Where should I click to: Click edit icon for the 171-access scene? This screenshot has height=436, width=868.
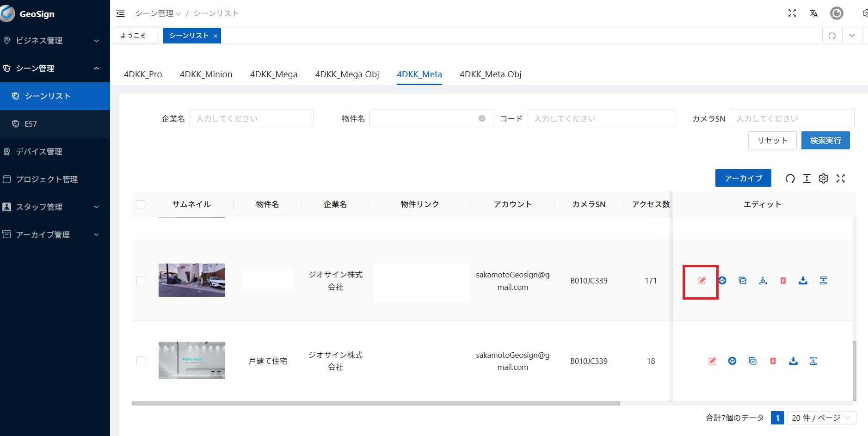click(x=702, y=281)
